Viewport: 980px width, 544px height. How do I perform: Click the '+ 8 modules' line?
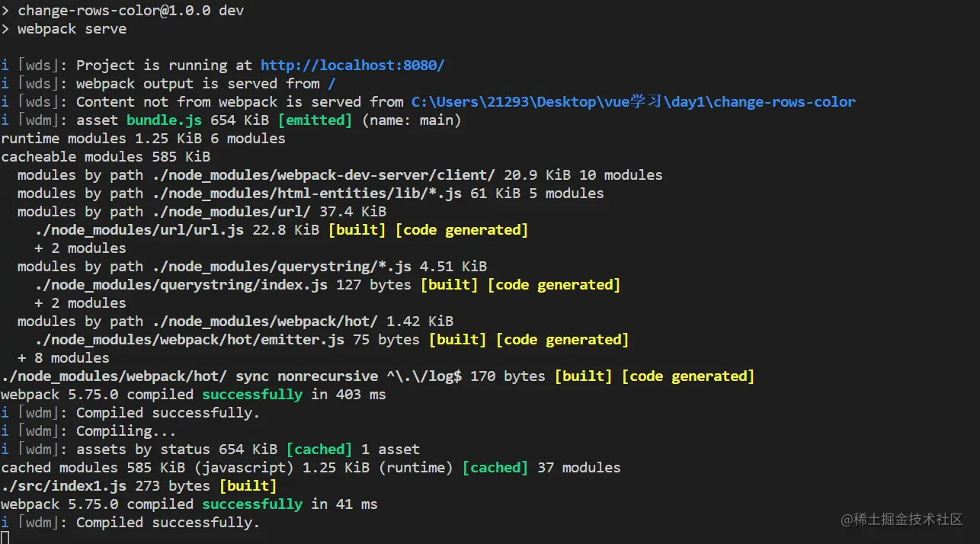[x=63, y=358]
